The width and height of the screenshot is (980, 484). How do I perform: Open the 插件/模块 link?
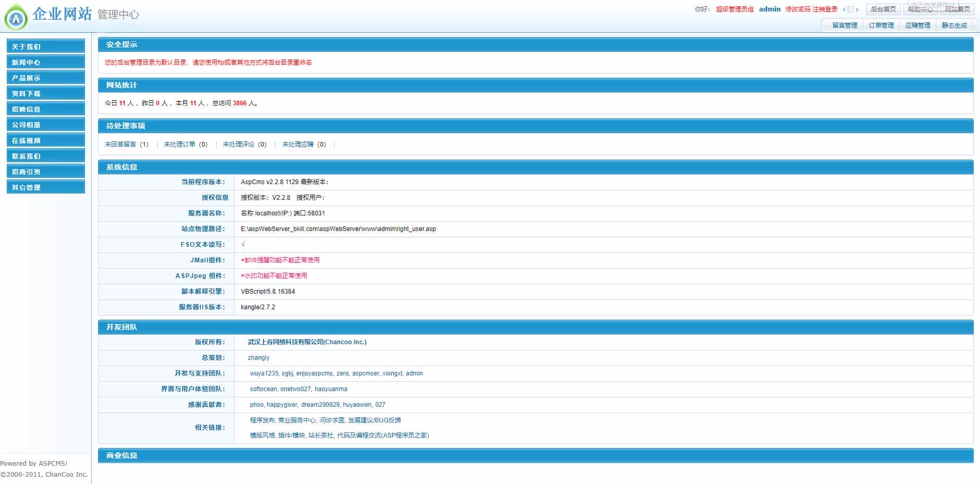292,435
